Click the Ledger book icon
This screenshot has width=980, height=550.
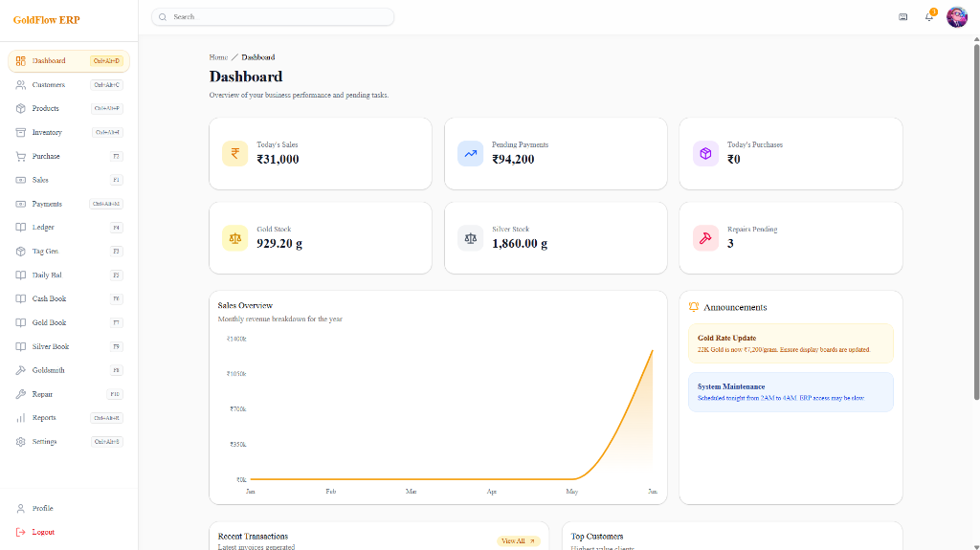21,228
